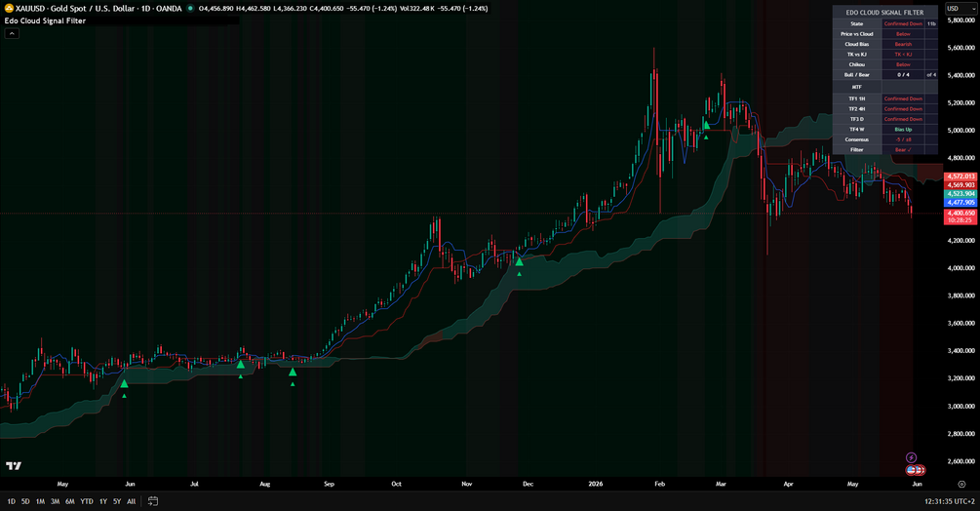This screenshot has width=980, height=511.
Task: Open the go to date calendar icon
Action: [x=152, y=501]
